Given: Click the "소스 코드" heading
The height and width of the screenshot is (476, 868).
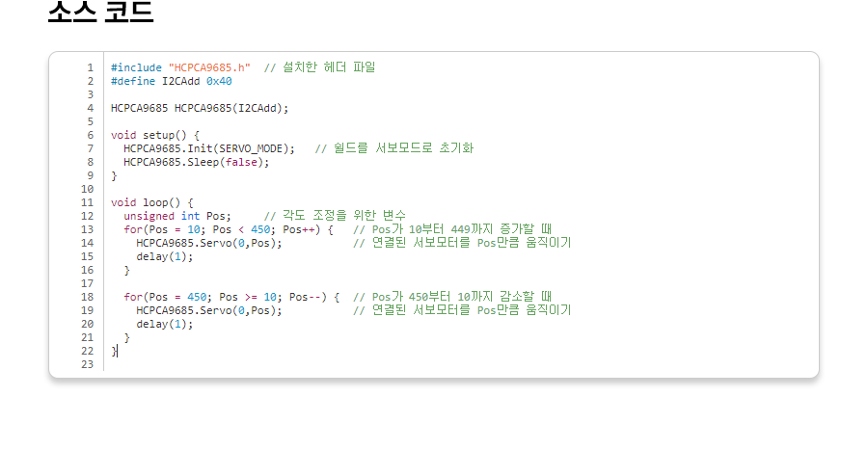Looking at the screenshot, I should pos(100,13).
